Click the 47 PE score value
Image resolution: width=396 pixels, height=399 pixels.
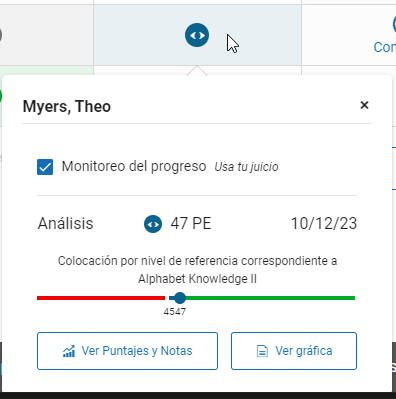pyautogui.click(x=191, y=223)
